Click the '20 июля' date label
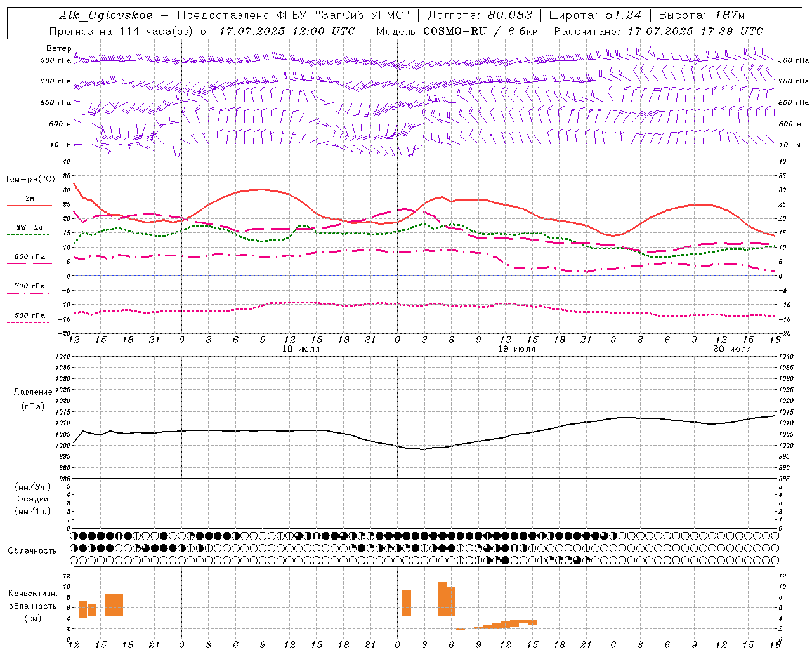Screen dimensions: 812x650 pyautogui.click(x=733, y=349)
